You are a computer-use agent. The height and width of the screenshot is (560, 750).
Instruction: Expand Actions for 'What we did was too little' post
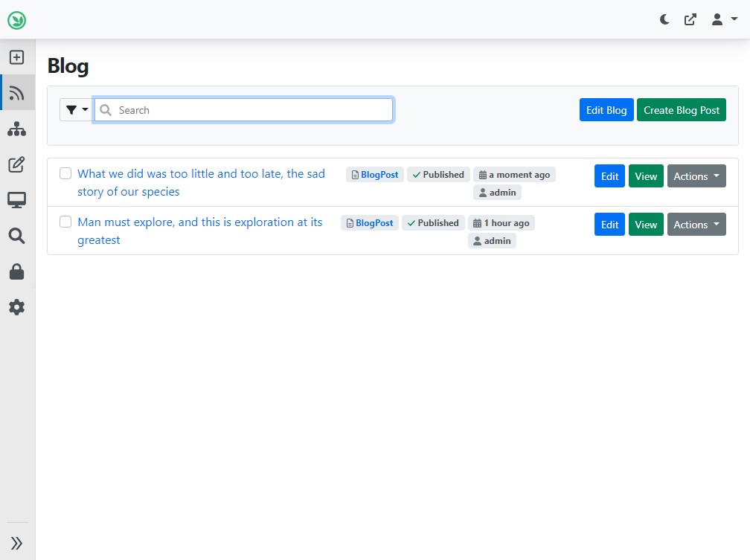(x=696, y=176)
